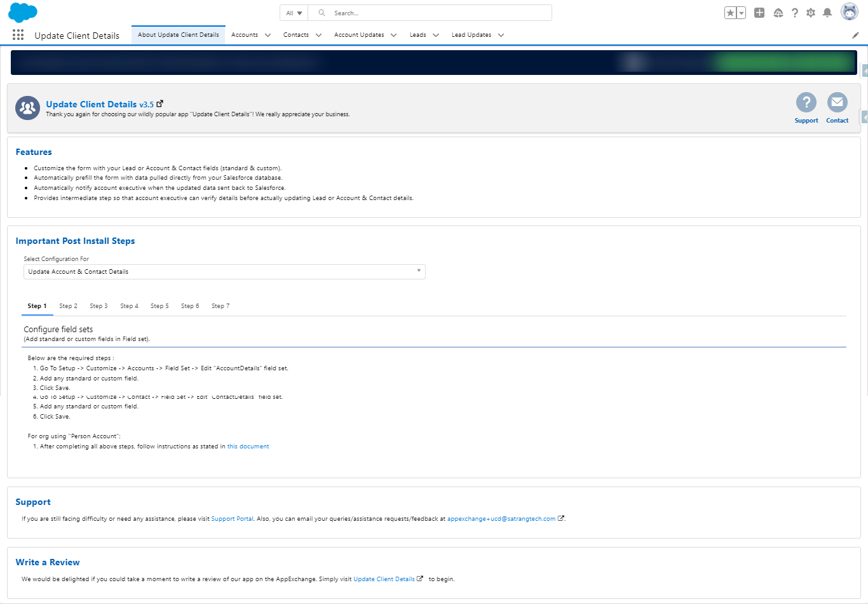Click the 'Below are the required steps' text

(71, 358)
